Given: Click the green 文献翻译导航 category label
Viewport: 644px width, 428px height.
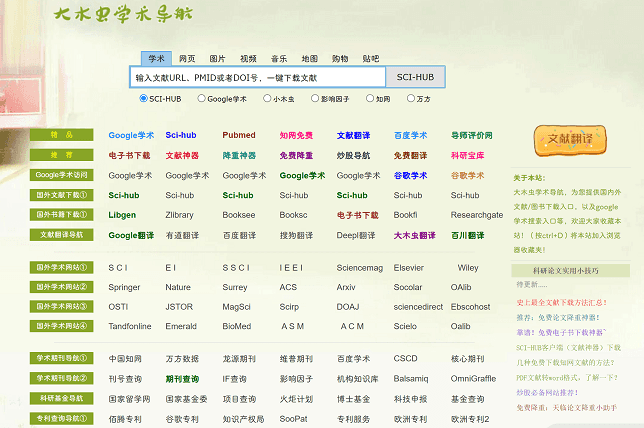Looking at the screenshot, I should click(62, 235).
